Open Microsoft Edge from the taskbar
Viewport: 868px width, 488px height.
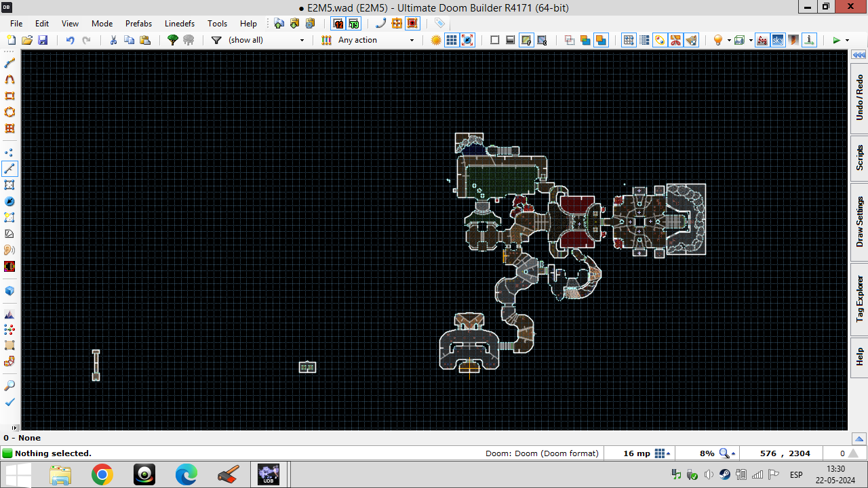[186, 474]
